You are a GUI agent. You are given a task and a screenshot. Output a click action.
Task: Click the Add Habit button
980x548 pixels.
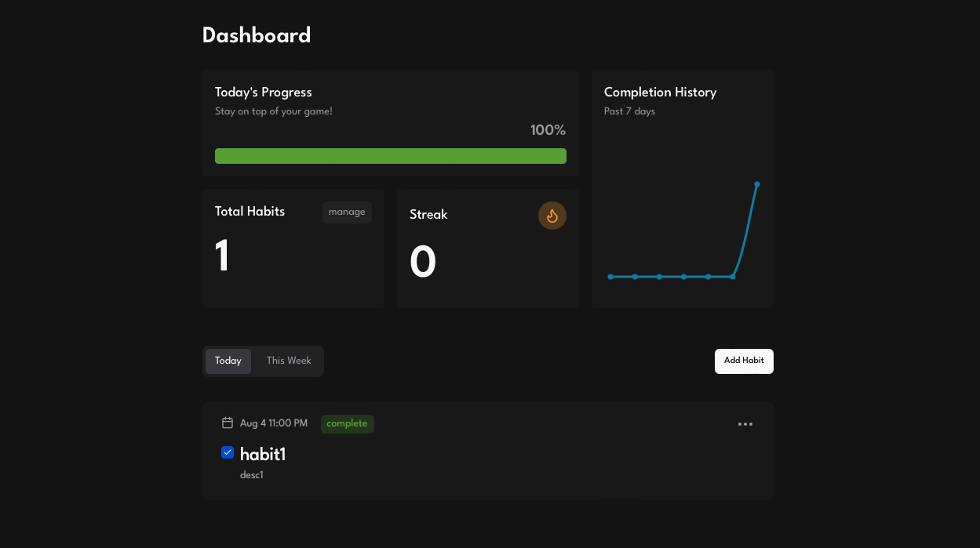click(743, 361)
